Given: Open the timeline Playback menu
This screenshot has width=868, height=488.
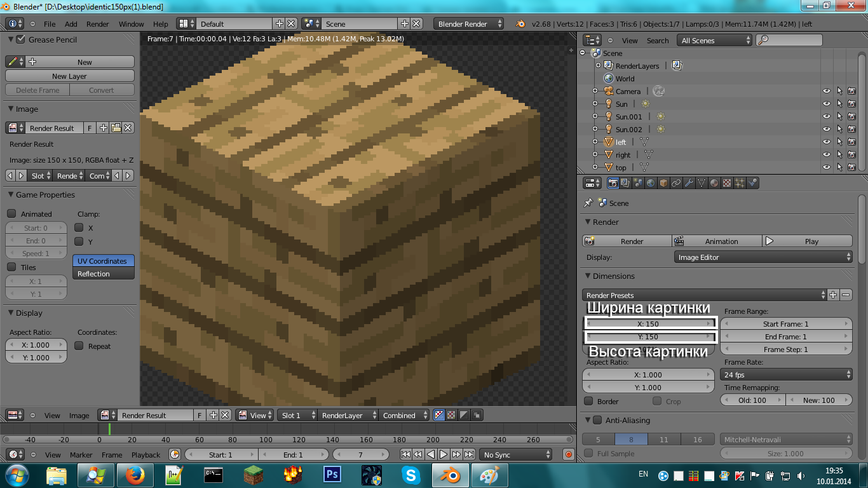Looking at the screenshot, I should (x=146, y=454).
